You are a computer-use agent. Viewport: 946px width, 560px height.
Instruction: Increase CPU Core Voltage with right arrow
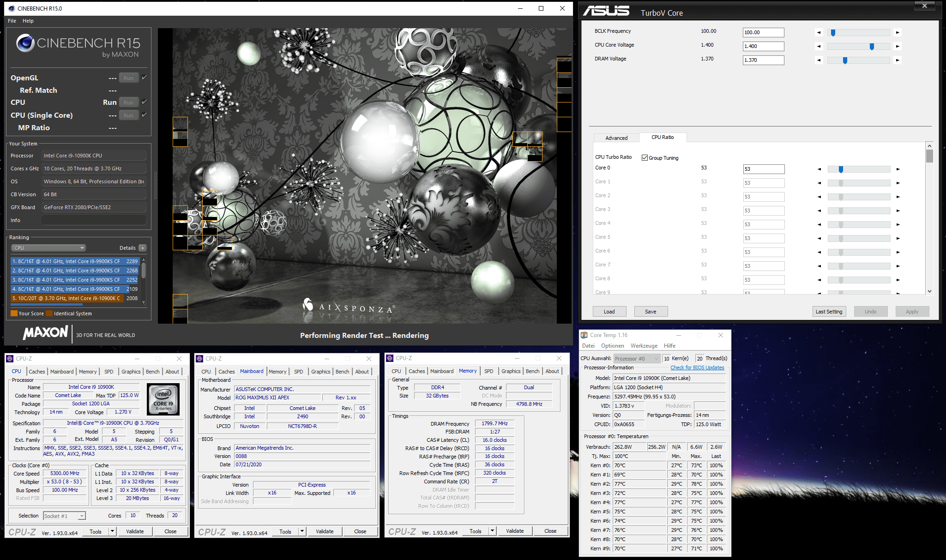click(x=898, y=46)
